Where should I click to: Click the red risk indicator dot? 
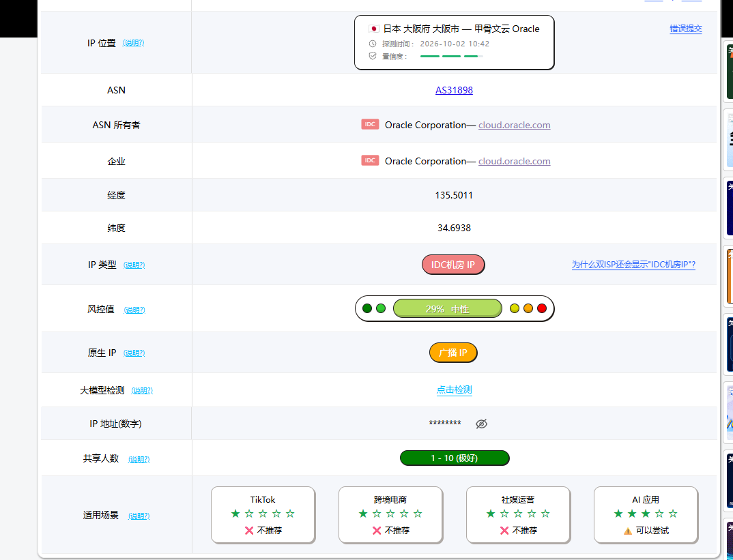tap(542, 308)
